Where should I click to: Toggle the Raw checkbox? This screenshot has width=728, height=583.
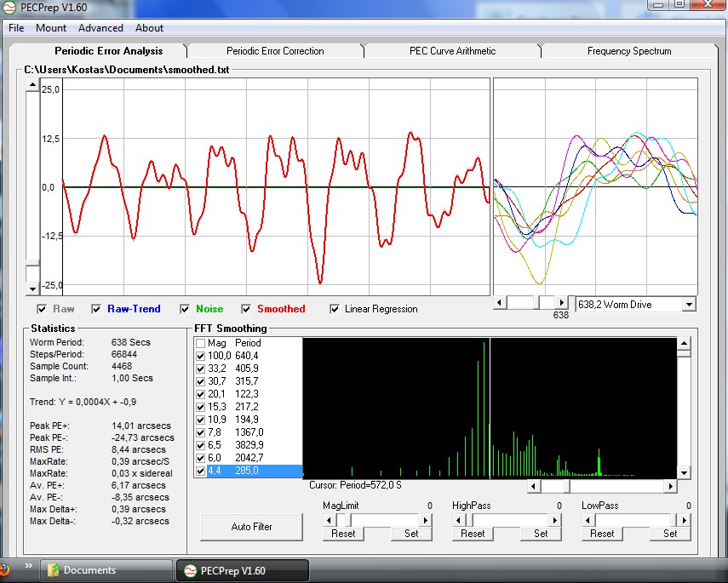pos(42,309)
